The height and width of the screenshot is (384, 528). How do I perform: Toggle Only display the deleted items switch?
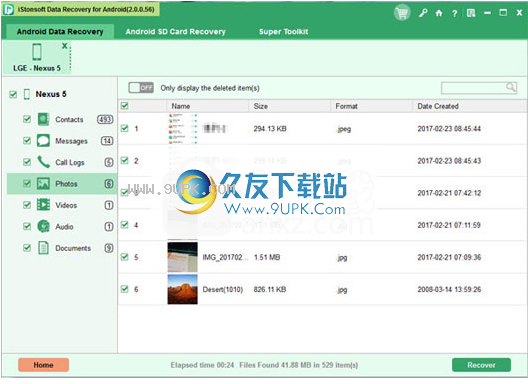click(x=141, y=88)
